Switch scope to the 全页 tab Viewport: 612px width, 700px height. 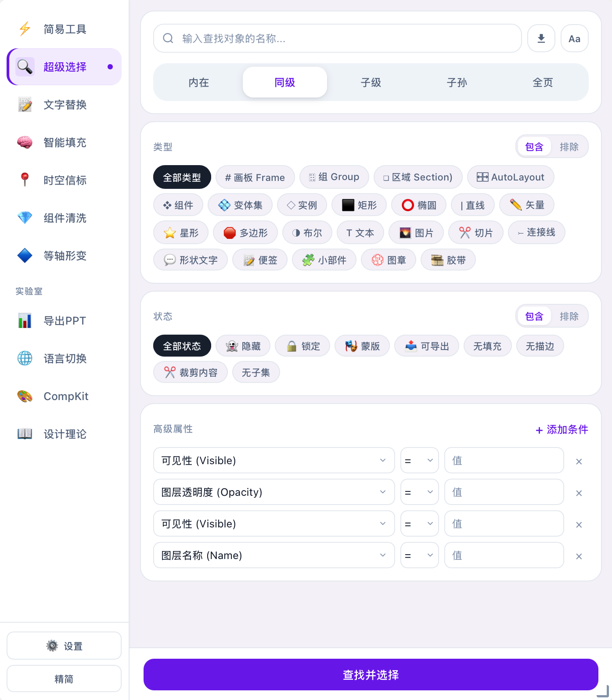pyautogui.click(x=543, y=82)
